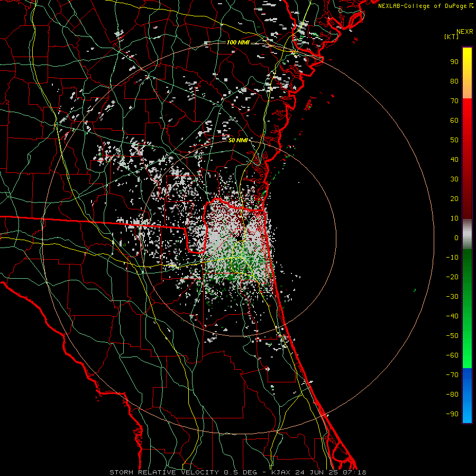Select the 50 NMI range ring label
476x476 pixels.
(x=238, y=140)
